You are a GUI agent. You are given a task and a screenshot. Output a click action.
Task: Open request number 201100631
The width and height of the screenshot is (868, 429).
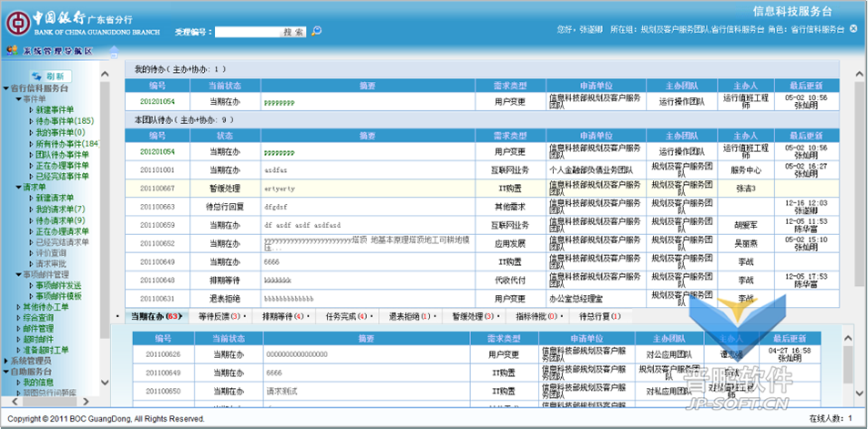(x=158, y=299)
